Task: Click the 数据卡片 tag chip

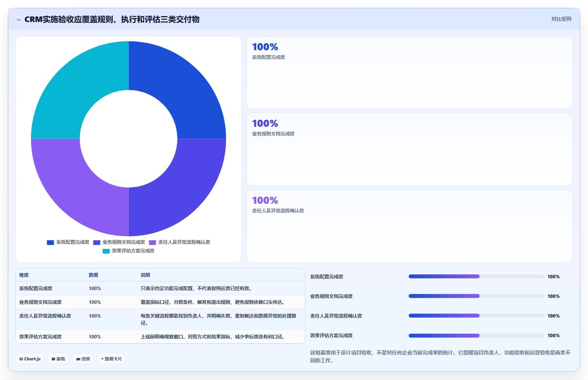Action: [111, 359]
